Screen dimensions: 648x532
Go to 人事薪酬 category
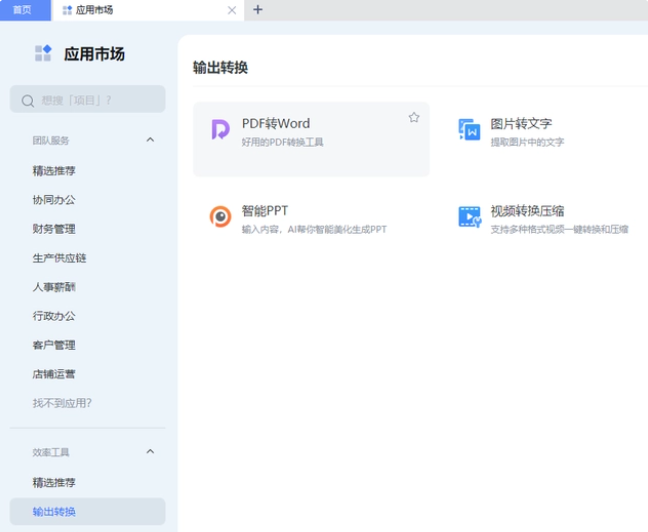point(54,287)
